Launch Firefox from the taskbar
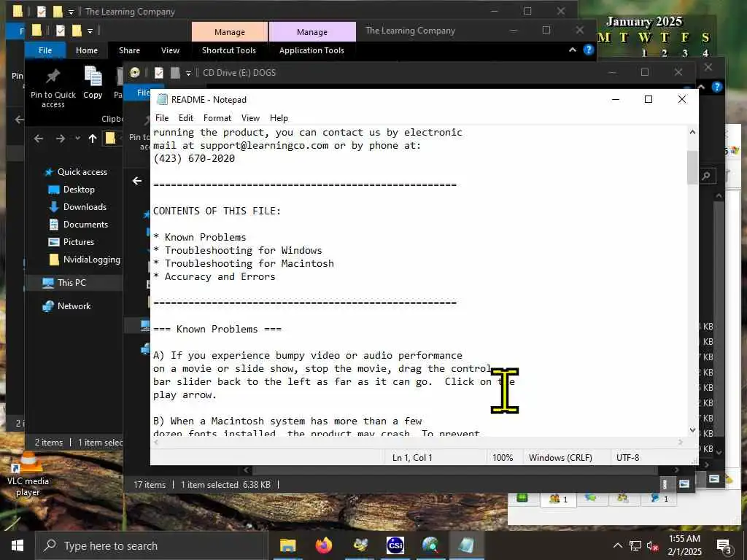 click(324, 545)
